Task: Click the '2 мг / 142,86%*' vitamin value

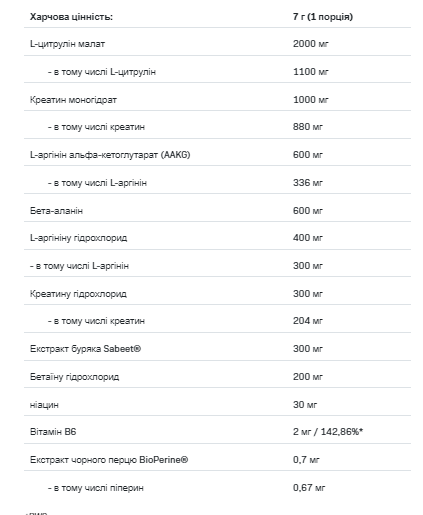Action: (x=328, y=432)
